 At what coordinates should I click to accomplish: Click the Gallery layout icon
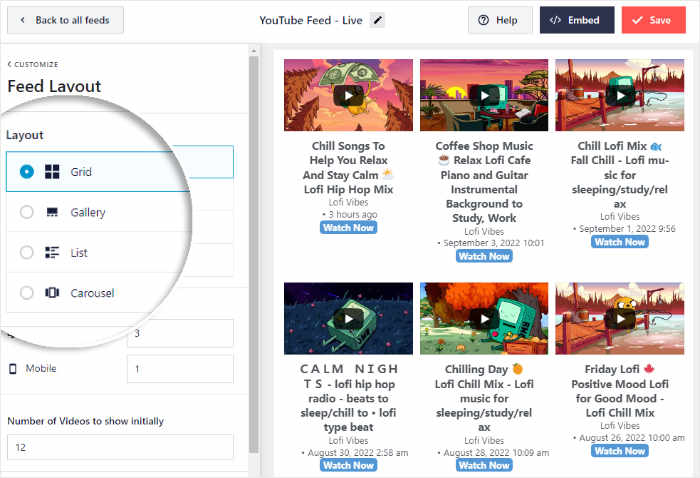52,212
